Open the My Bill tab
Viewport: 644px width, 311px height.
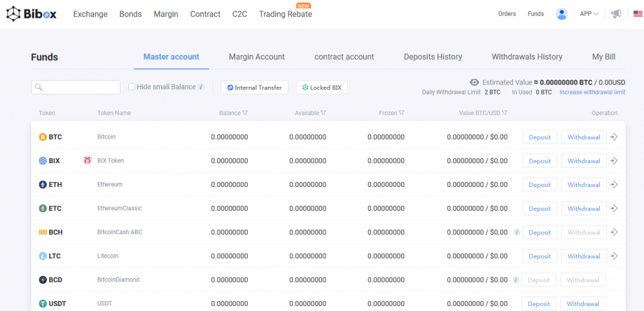click(604, 57)
